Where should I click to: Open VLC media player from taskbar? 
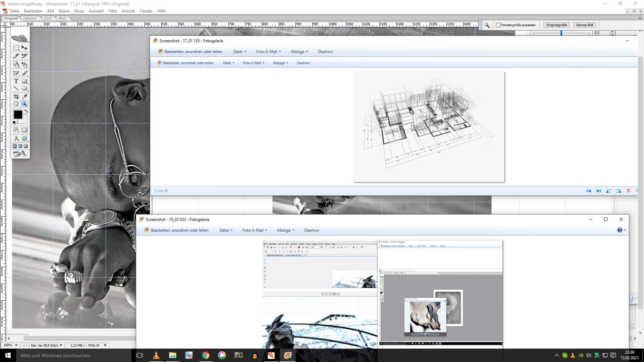[x=156, y=356]
